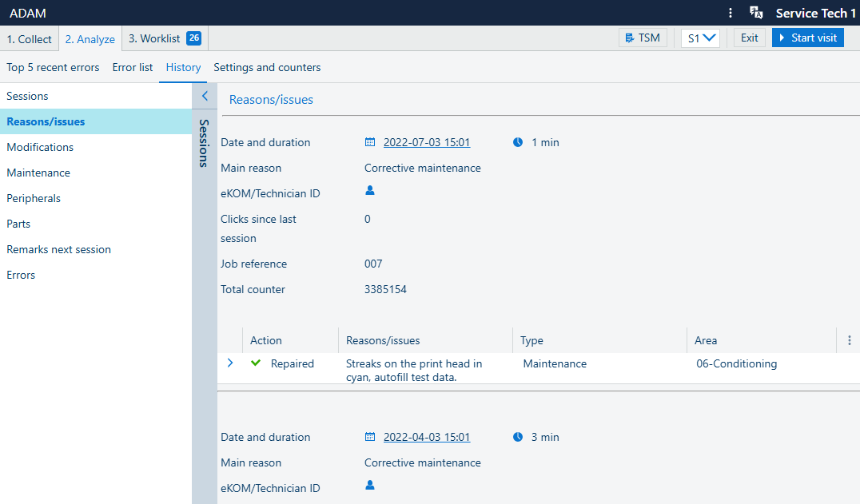
Task: Click the calendar icon beside 2022-04-03 date
Action: pyautogui.click(x=370, y=437)
